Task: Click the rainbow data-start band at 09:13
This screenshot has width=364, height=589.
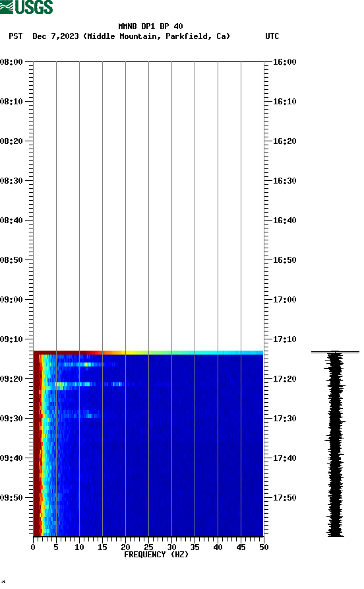Action: point(148,353)
